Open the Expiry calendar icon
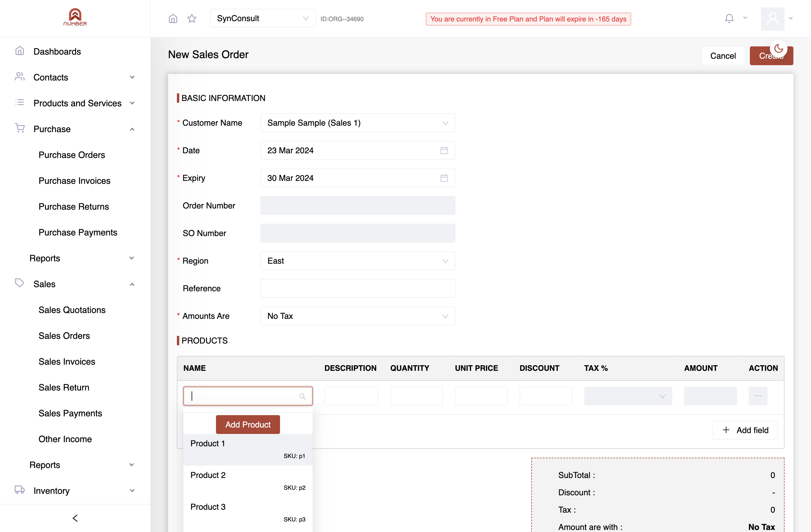The image size is (811, 532). [x=444, y=178]
